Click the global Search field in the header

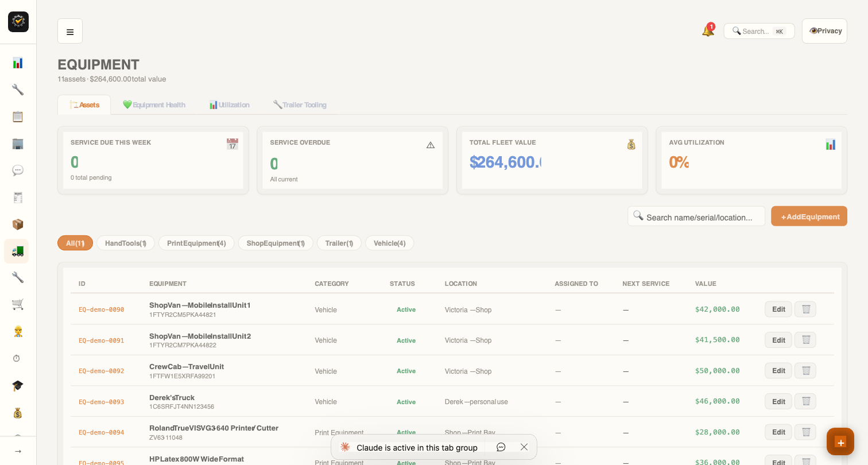759,31
